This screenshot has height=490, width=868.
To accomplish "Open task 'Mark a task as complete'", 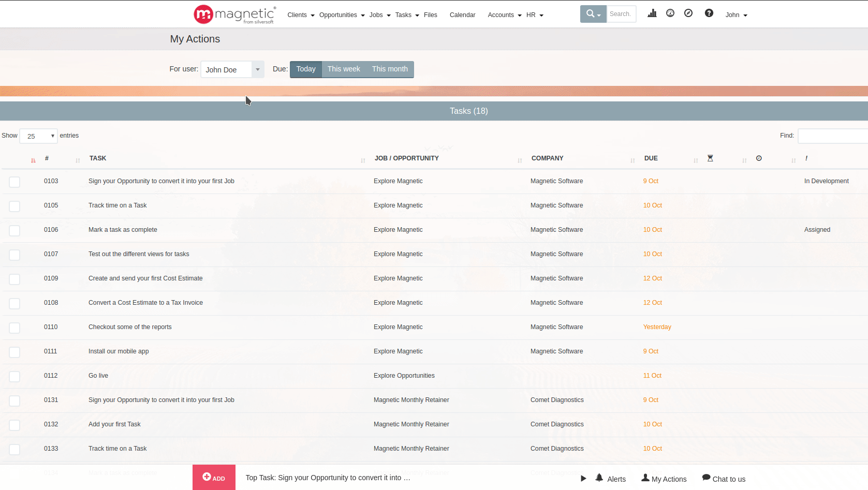I will coord(123,230).
